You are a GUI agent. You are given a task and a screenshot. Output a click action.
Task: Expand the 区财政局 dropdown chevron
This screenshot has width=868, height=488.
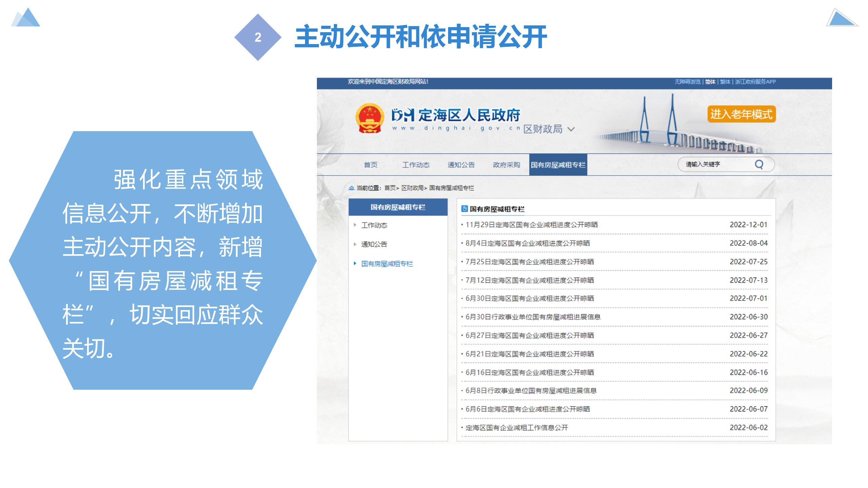[571, 129]
